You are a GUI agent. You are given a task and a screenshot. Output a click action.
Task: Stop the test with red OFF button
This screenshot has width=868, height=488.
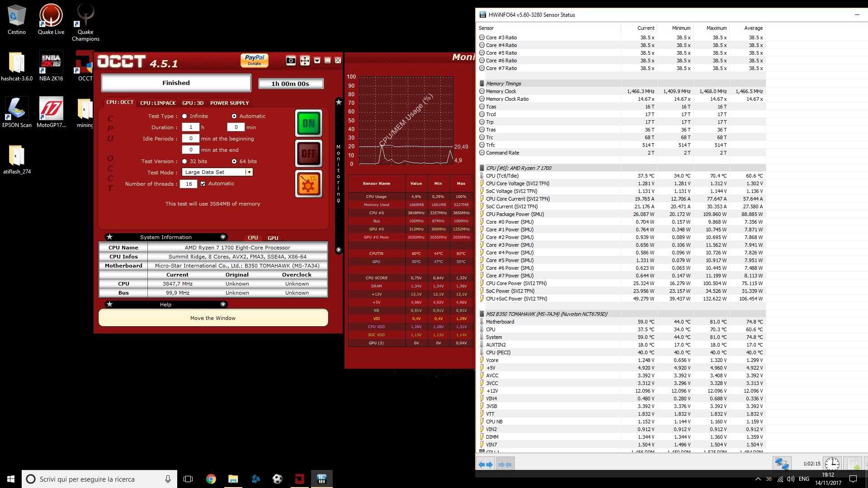click(x=309, y=154)
